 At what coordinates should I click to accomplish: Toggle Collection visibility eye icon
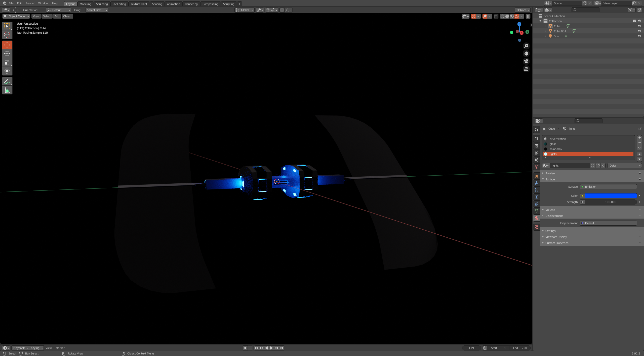click(639, 21)
